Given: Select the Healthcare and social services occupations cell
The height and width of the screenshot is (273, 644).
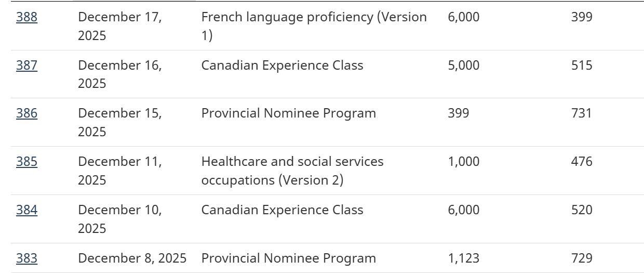Looking at the screenshot, I should click(x=292, y=171).
